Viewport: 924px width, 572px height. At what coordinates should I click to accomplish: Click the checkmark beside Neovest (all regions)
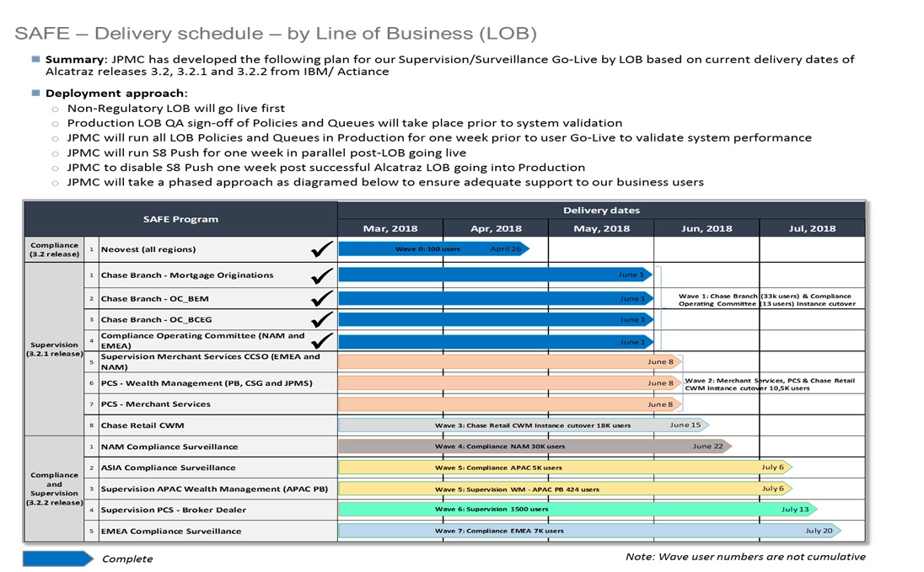[322, 249]
